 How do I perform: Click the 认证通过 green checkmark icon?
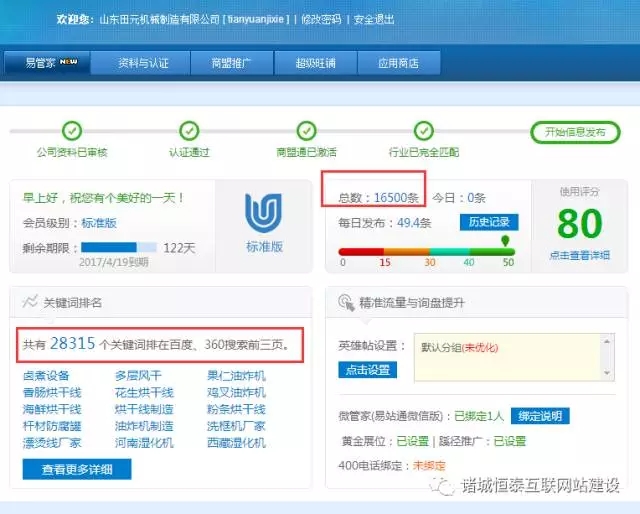tap(189, 131)
